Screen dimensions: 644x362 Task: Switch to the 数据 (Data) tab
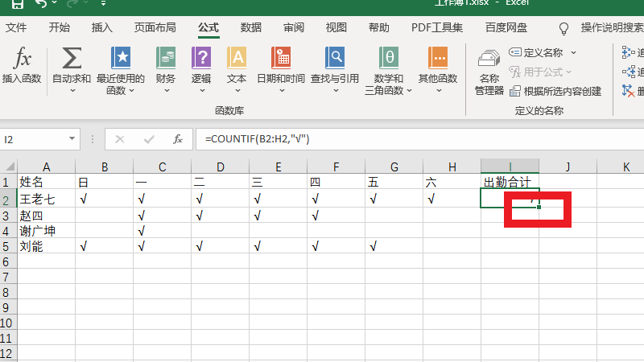coord(250,27)
